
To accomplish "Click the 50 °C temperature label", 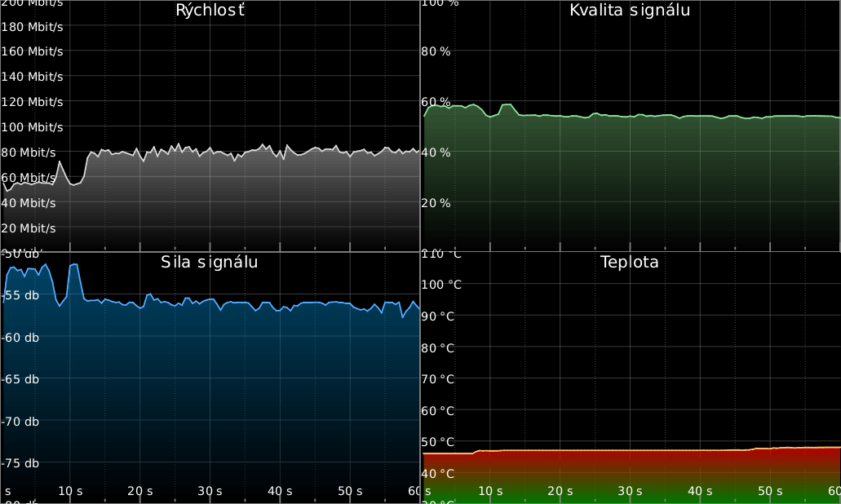I will (x=438, y=442).
